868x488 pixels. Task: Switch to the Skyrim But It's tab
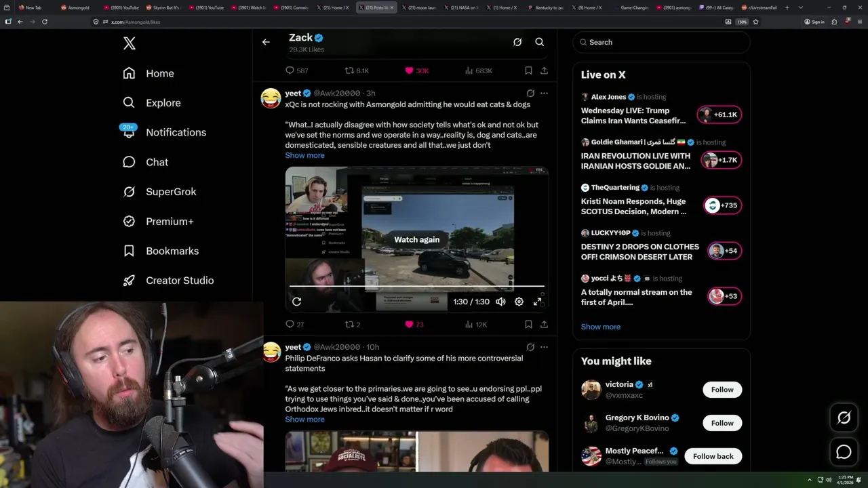click(164, 7)
